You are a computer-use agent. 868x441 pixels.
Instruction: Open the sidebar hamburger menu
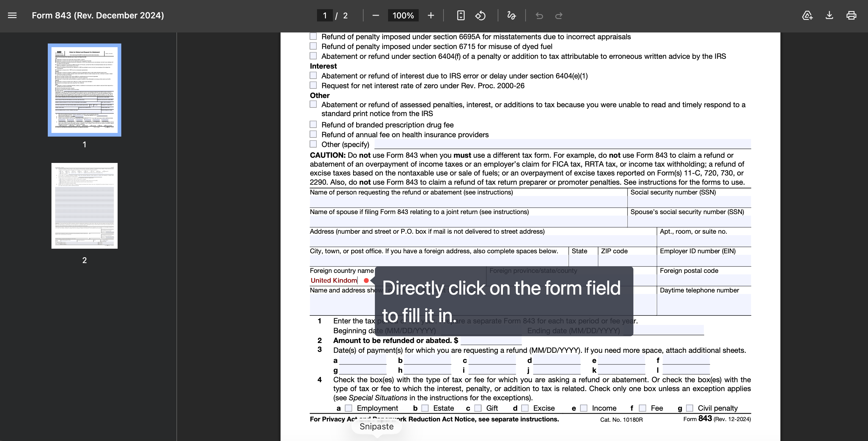(12, 16)
